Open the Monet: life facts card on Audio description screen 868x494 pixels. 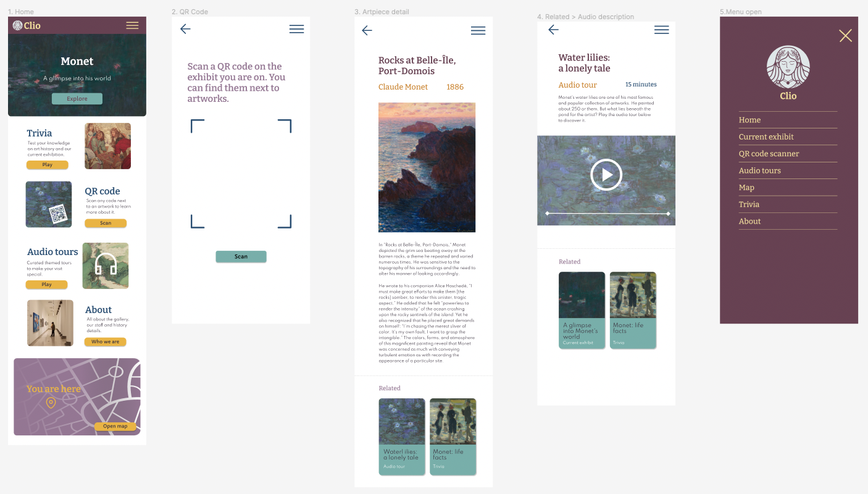633,311
